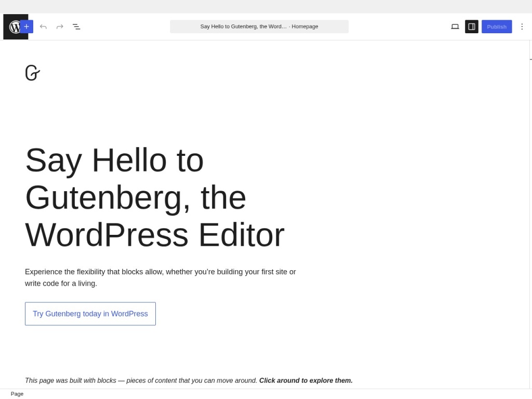Viewport: 532px width, 399px height.
Task: Select the Gutenberg G logo image
Action: (33, 73)
